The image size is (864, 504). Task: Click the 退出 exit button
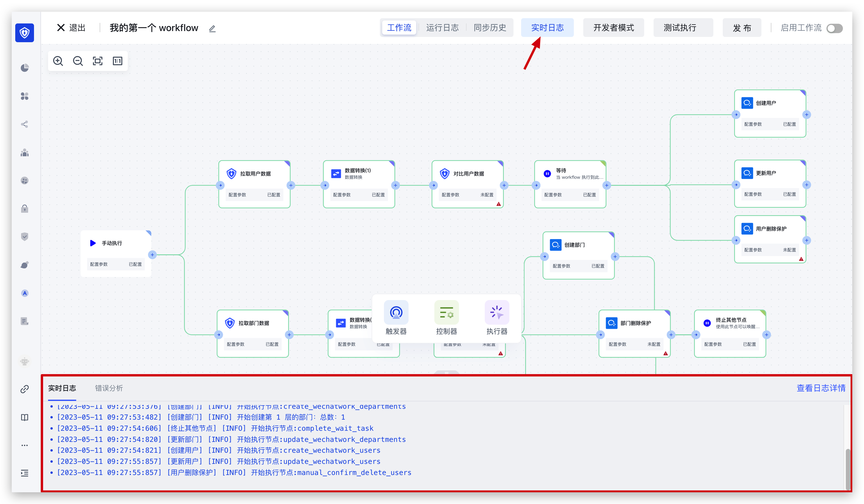click(x=71, y=28)
